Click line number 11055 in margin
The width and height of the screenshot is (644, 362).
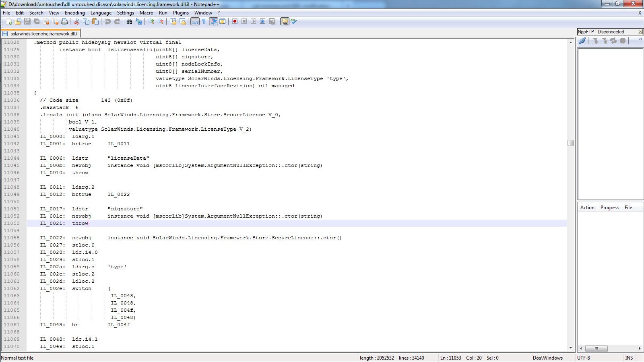point(12,238)
